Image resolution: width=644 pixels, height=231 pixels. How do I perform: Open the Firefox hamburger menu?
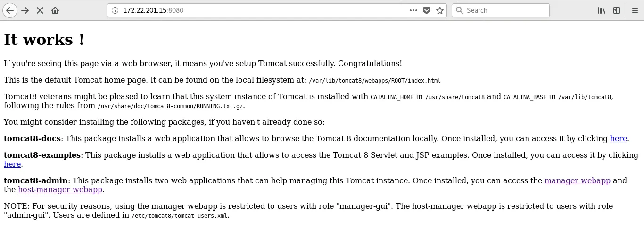[x=635, y=10]
